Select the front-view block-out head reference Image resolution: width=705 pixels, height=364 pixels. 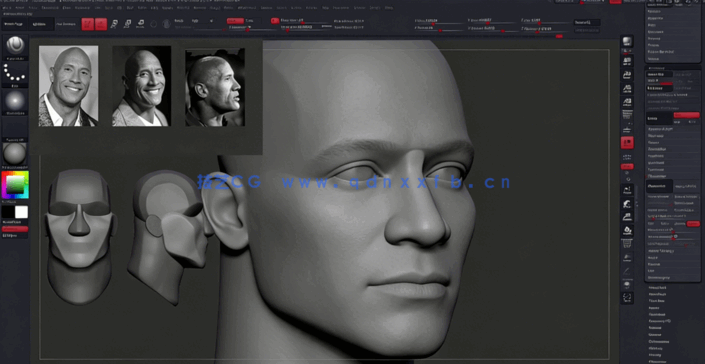(80, 236)
